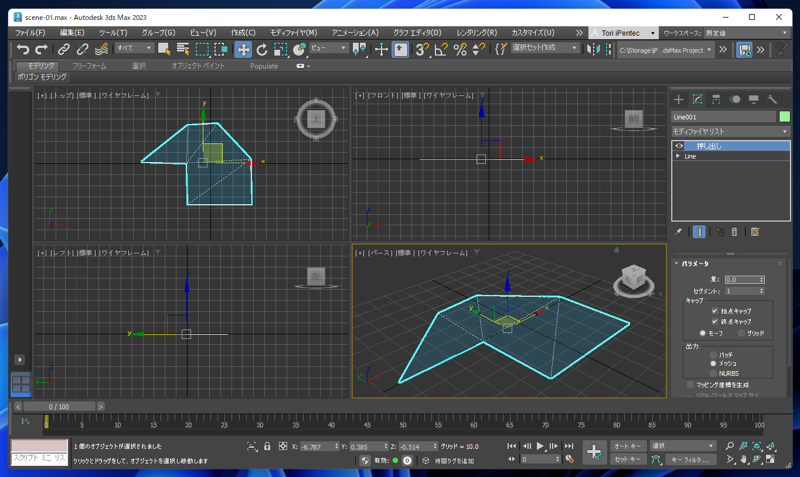
Task: Open the workspace selector dropdown
Action: coord(746,33)
